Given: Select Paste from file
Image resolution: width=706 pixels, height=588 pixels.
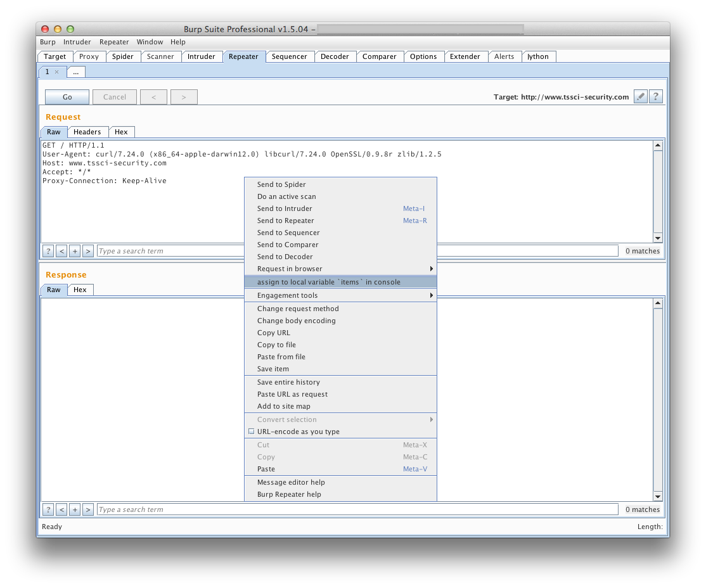Looking at the screenshot, I should point(340,357).
